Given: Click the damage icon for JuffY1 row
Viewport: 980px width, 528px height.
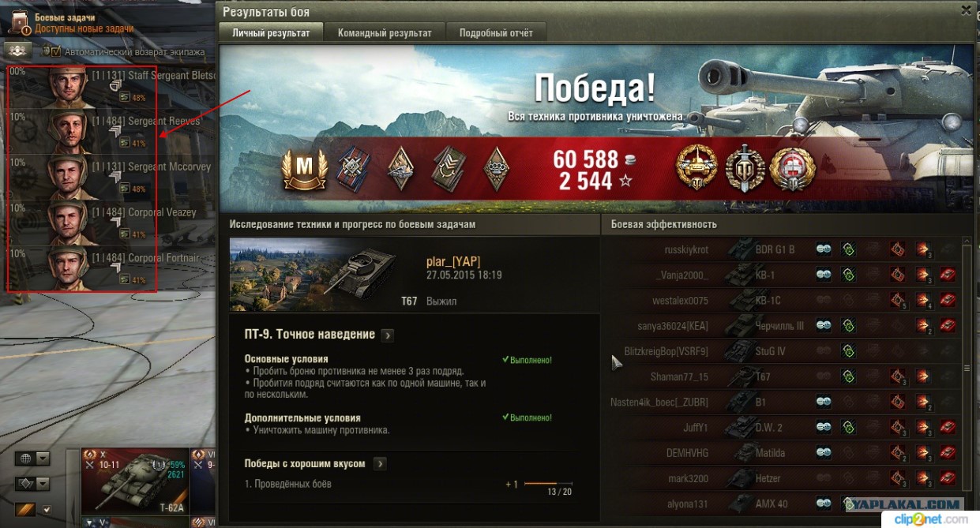Looking at the screenshot, I should [922, 428].
